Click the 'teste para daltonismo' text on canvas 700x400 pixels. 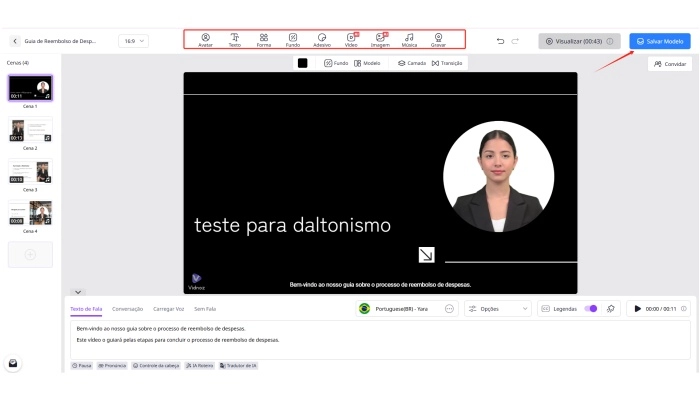(x=292, y=225)
